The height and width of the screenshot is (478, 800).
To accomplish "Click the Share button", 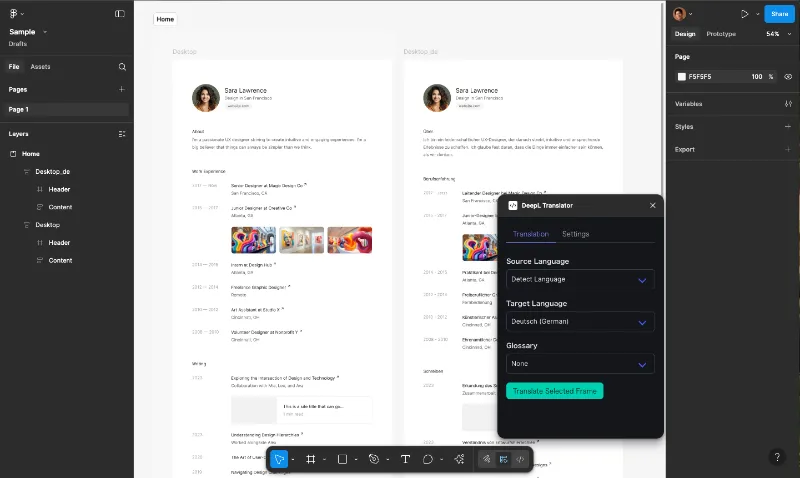I will [779, 14].
